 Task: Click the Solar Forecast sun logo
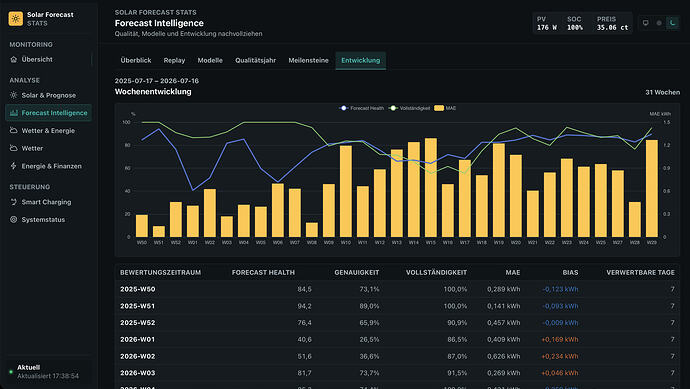click(15, 18)
